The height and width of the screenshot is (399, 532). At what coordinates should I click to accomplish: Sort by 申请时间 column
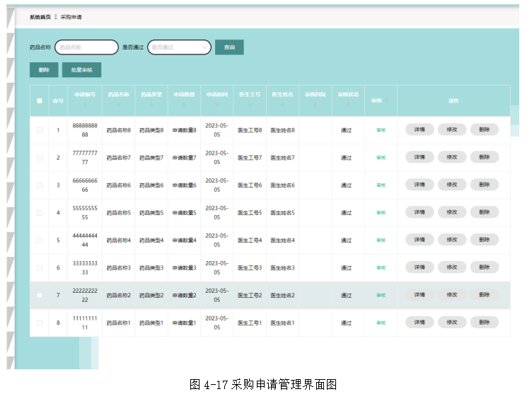pyautogui.click(x=217, y=105)
